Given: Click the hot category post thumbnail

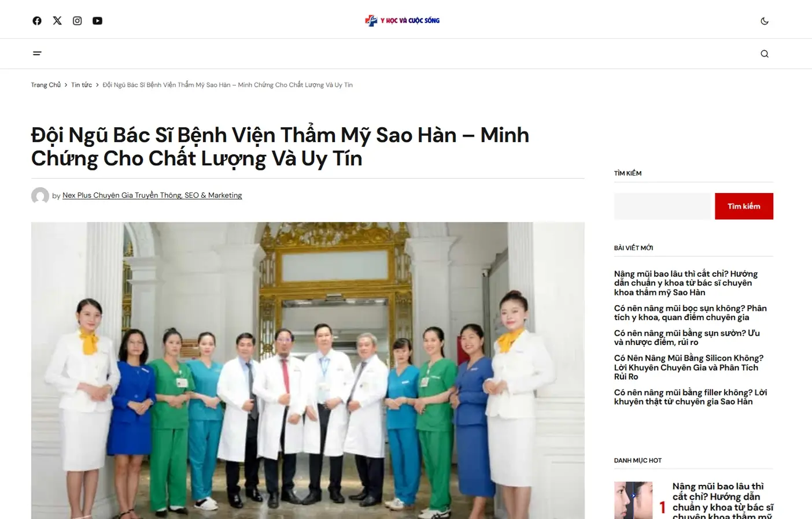Looking at the screenshot, I should coord(633,501).
